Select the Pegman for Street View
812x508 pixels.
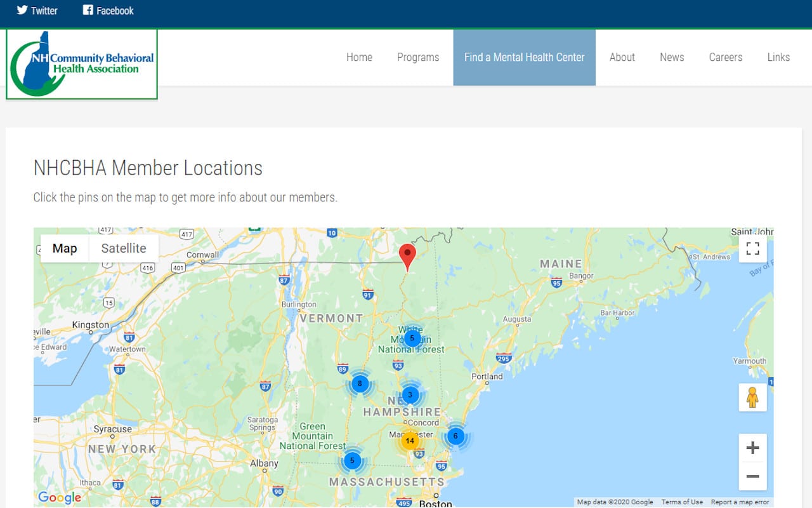[x=752, y=398]
